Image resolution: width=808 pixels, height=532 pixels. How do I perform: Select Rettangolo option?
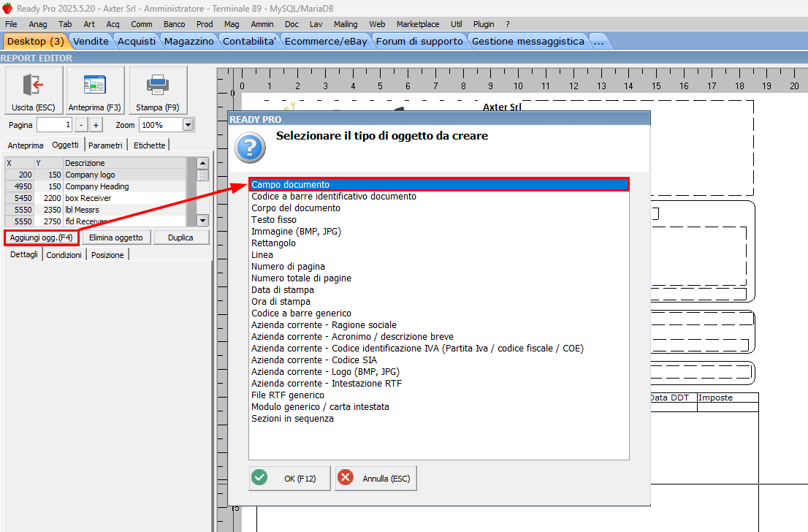click(439, 243)
